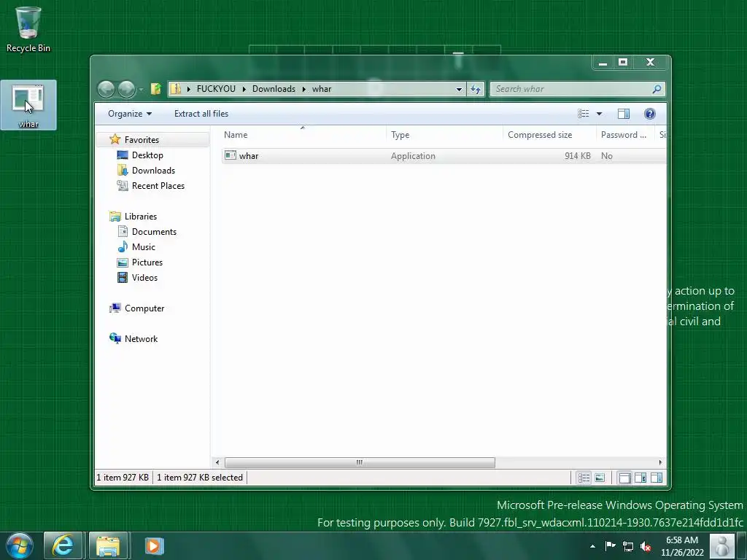This screenshot has height=560, width=747.
Task: Open Downloads in the navigation pane
Action: pos(153,170)
